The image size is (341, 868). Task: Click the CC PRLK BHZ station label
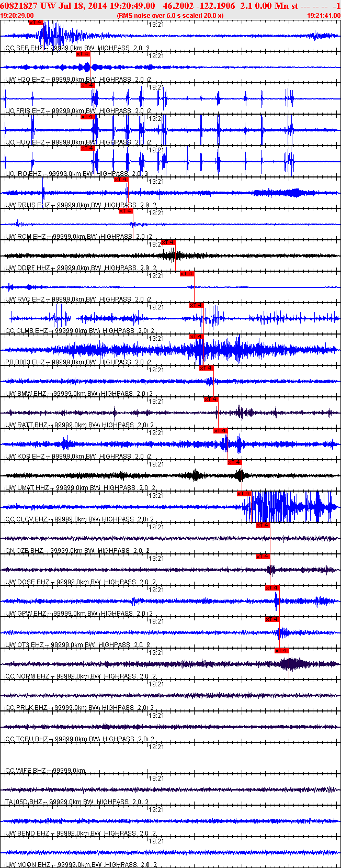click(26, 708)
